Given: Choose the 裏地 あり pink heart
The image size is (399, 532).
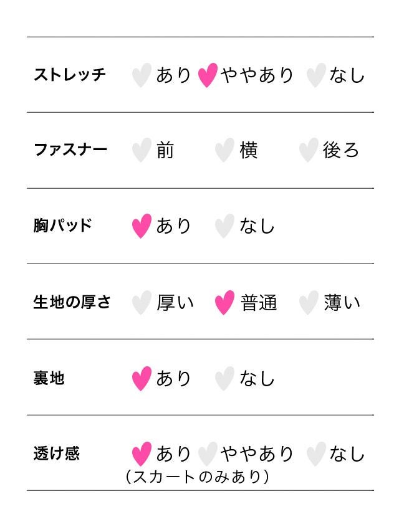Looking at the screenshot, I should point(142,379).
